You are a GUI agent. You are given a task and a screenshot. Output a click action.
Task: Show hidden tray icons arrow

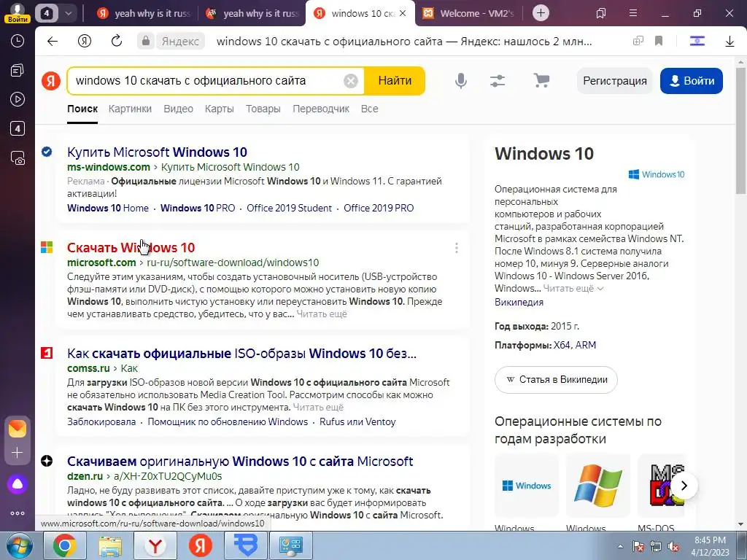(620, 546)
